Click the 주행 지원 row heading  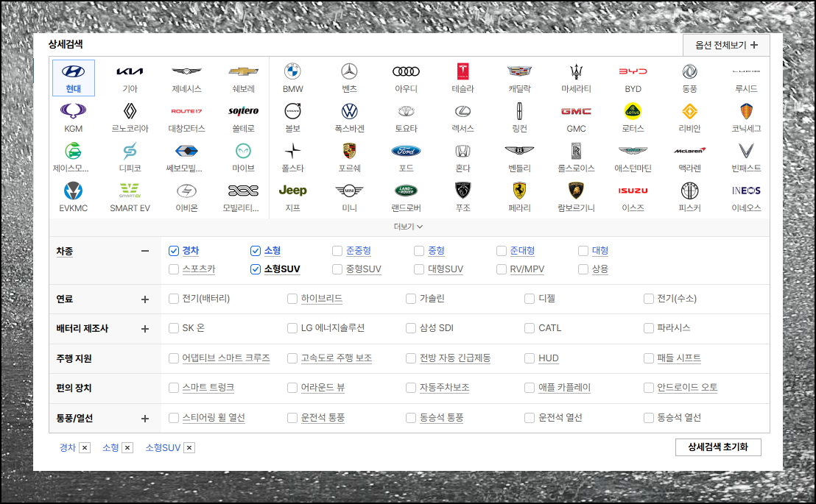coord(74,358)
